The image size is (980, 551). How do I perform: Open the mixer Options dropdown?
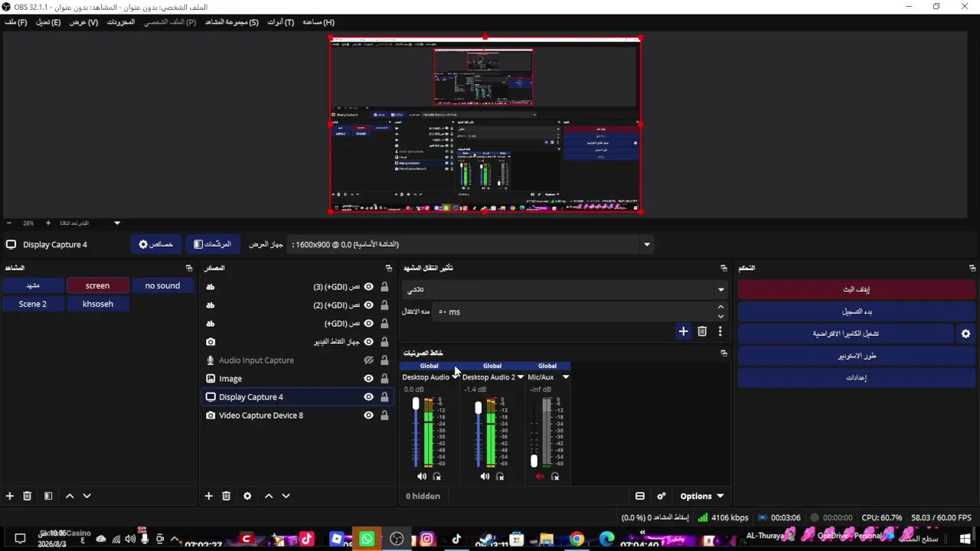pos(701,496)
